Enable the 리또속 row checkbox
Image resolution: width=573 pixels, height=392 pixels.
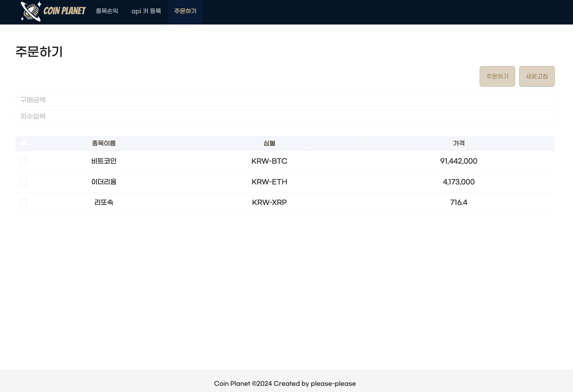24,202
